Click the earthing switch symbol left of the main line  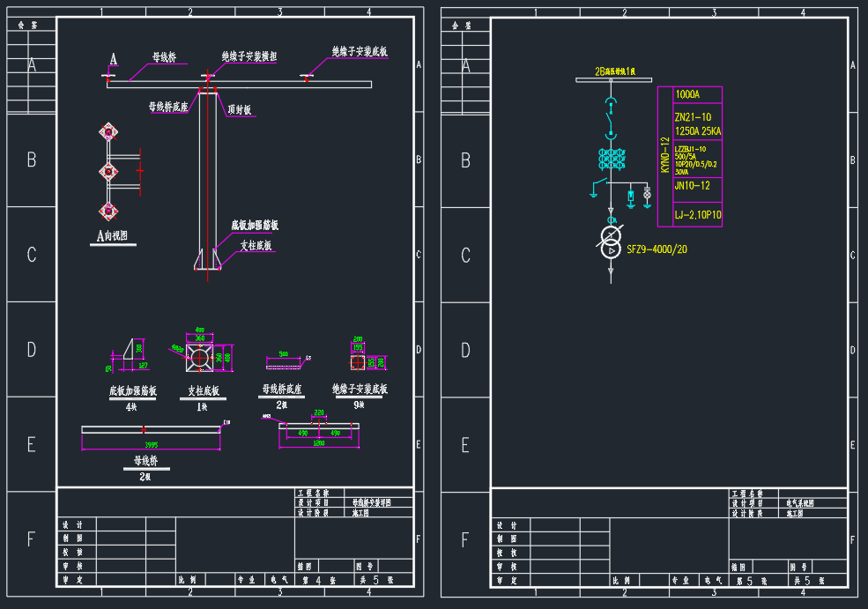598,186
